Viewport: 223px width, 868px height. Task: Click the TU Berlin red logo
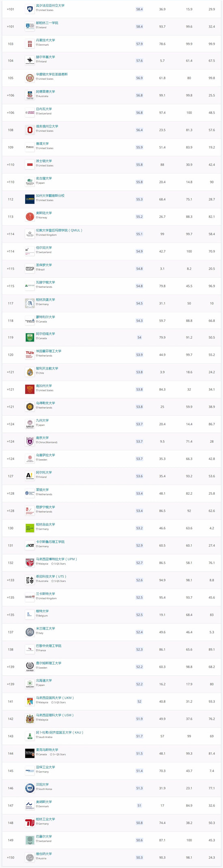30,823
